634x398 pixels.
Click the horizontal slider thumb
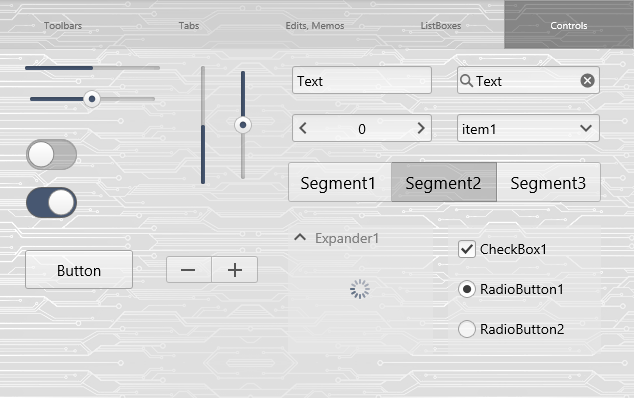pos(92,99)
